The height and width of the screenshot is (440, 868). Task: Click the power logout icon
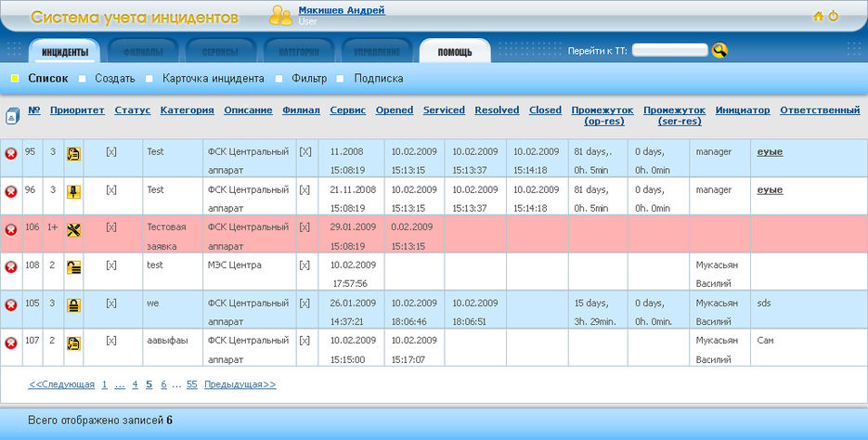pyautogui.click(x=833, y=16)
